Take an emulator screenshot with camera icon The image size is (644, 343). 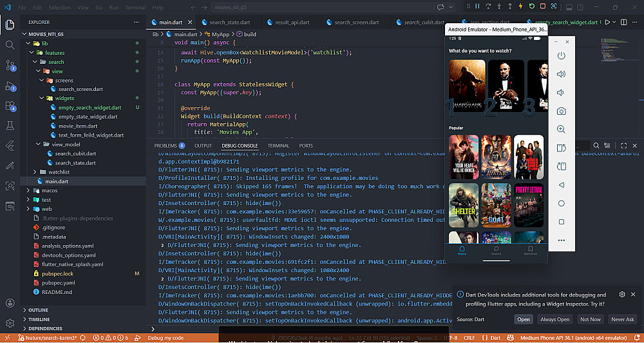[x=561, y=111]
